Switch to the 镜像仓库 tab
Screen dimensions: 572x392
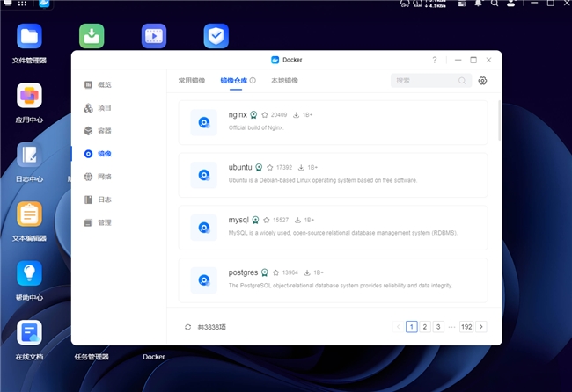tap(234, 81)
